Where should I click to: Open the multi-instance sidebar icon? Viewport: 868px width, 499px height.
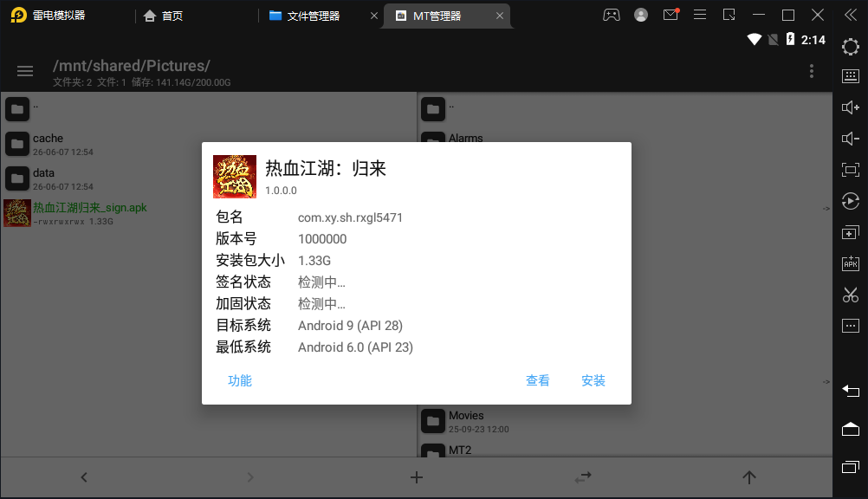(x=851, y=232)
